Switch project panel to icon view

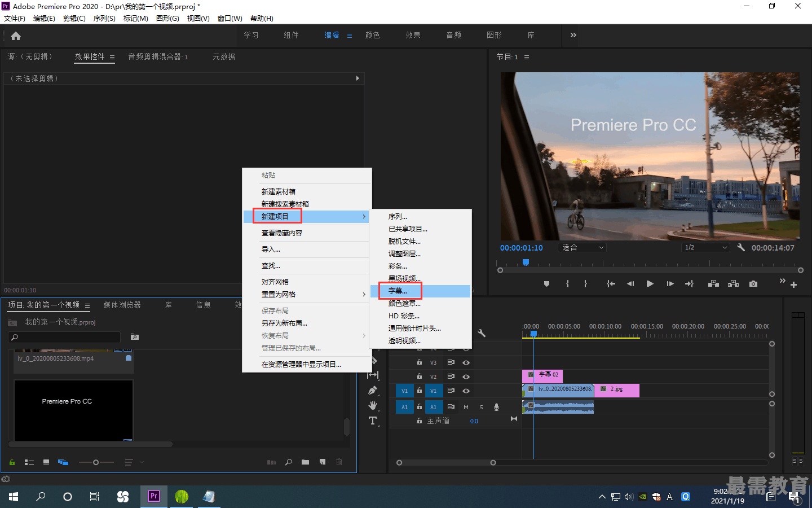click(x=46, y=462)
